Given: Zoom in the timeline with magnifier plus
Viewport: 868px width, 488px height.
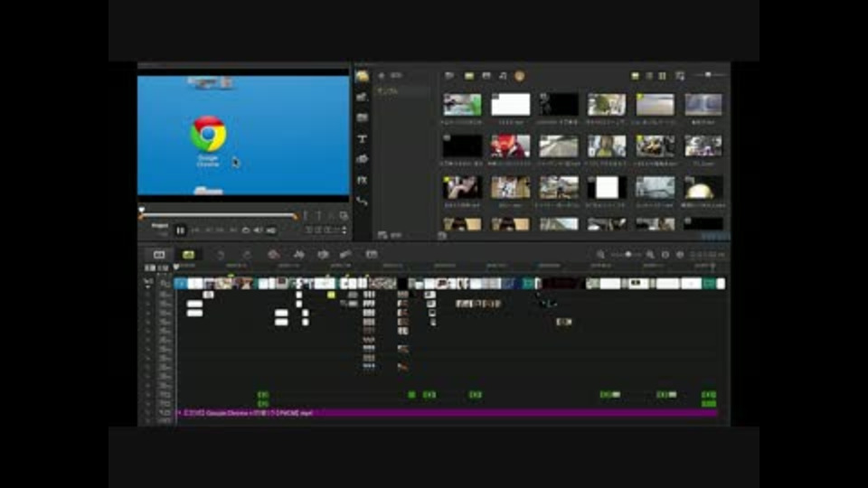Looking at the screenshot, I should click(x=650, y=255).
